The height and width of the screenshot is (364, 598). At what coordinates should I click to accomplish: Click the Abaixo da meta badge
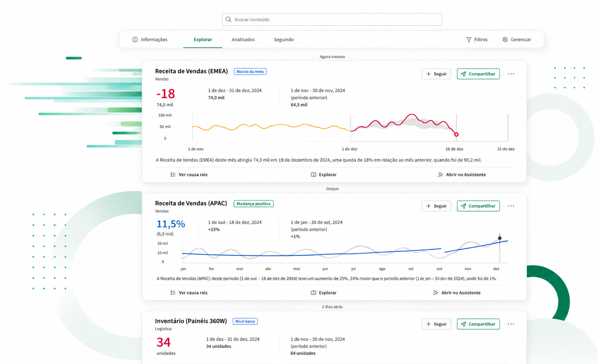[250, 71]
